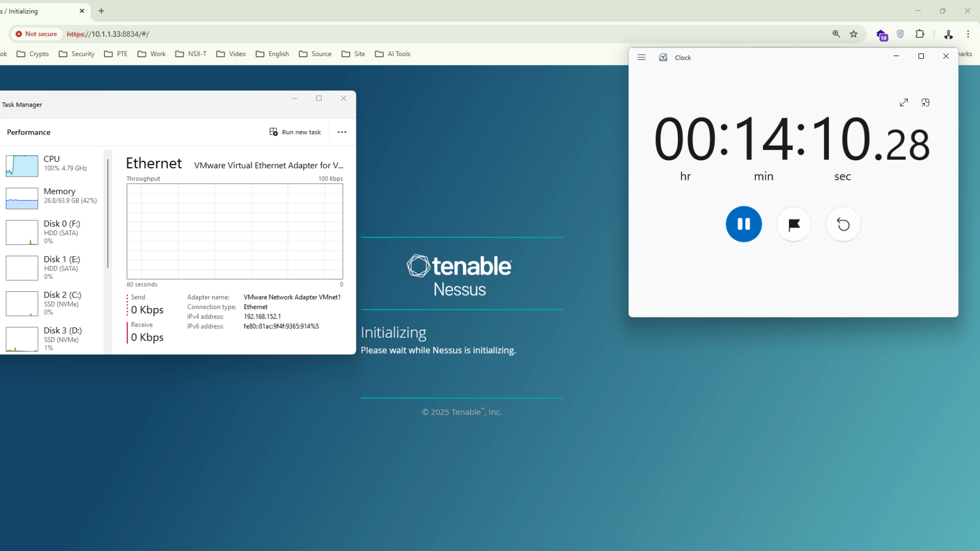
Task: Click keep-on-top compact overlay icon
Action: click(x=925, y=103)
